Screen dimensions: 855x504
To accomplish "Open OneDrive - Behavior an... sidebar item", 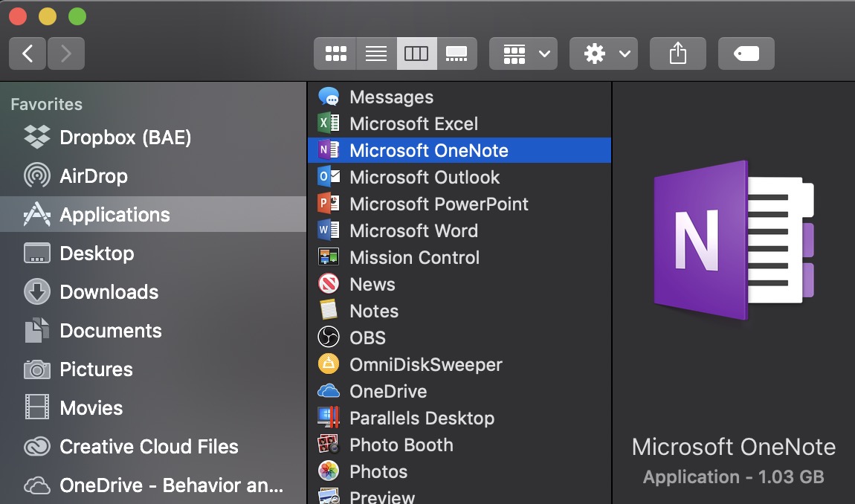I will pyautogui.click(x=152, y=485).
